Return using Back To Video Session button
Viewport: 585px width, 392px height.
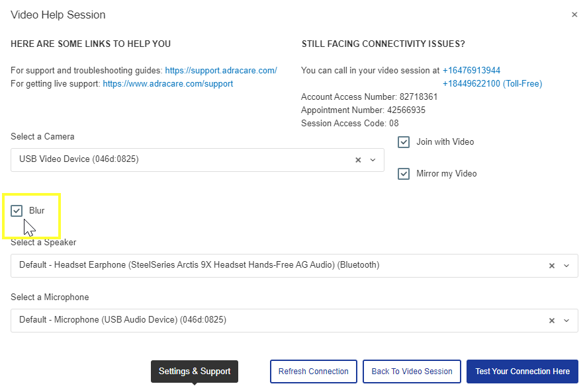(x=412, y=371)
